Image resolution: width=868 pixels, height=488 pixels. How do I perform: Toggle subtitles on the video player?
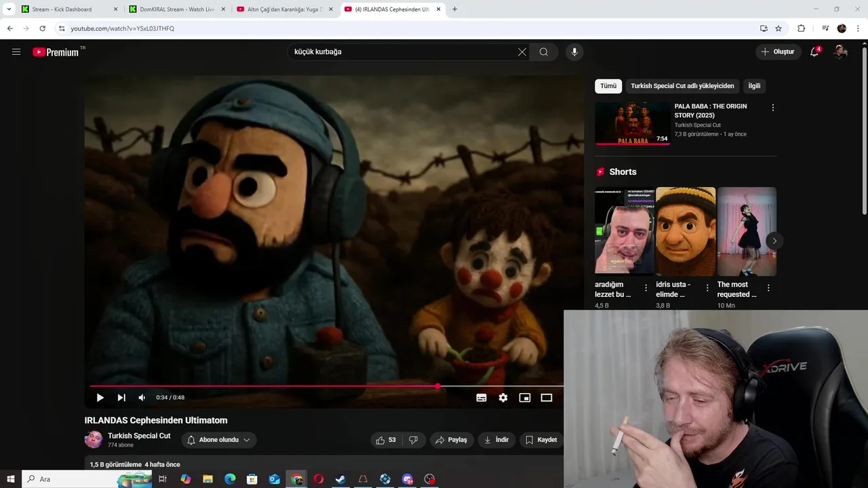click(481, 398)
